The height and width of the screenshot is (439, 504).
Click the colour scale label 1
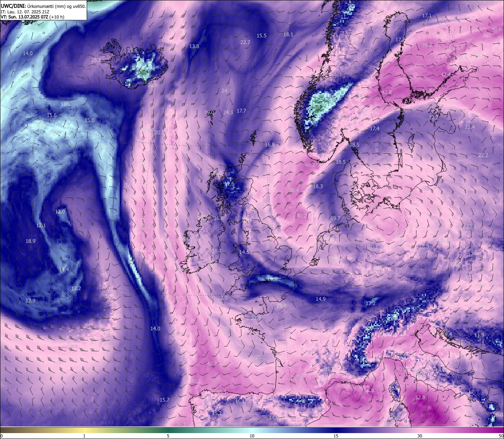84,436
